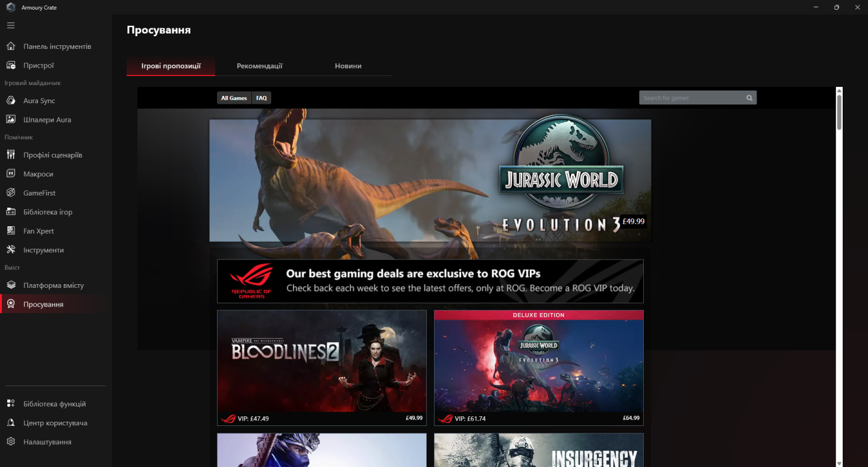Viewport: 868px width, 467px height.
Task: Open the Налаштування gear icon
Action: coord(11,442)
